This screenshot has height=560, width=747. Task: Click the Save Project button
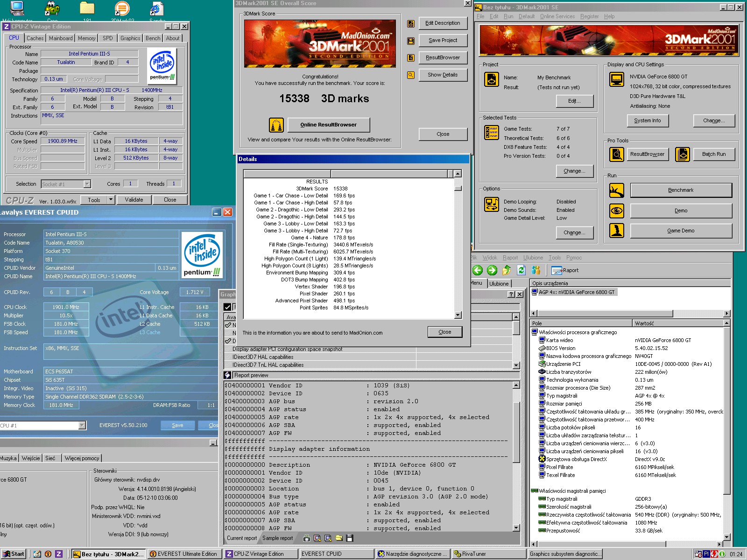click(443, 41)
